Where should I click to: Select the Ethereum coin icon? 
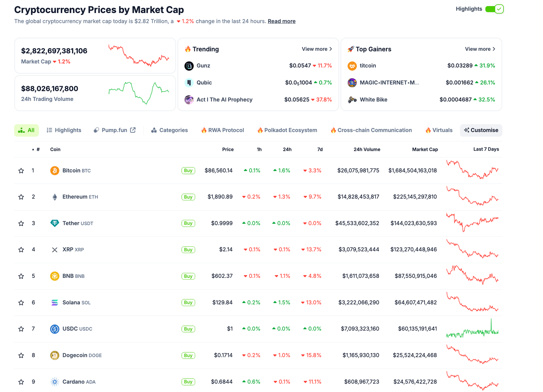(55, 197)
